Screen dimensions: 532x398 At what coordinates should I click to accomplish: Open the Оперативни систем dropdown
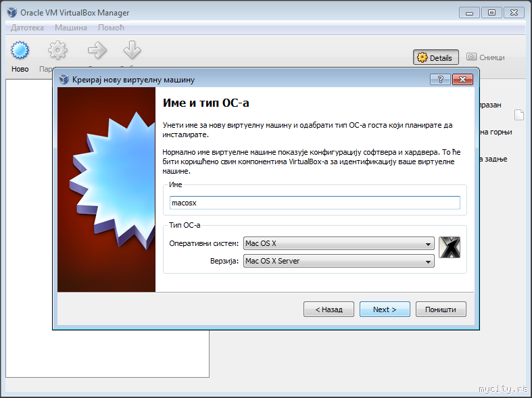click(339, 243)
